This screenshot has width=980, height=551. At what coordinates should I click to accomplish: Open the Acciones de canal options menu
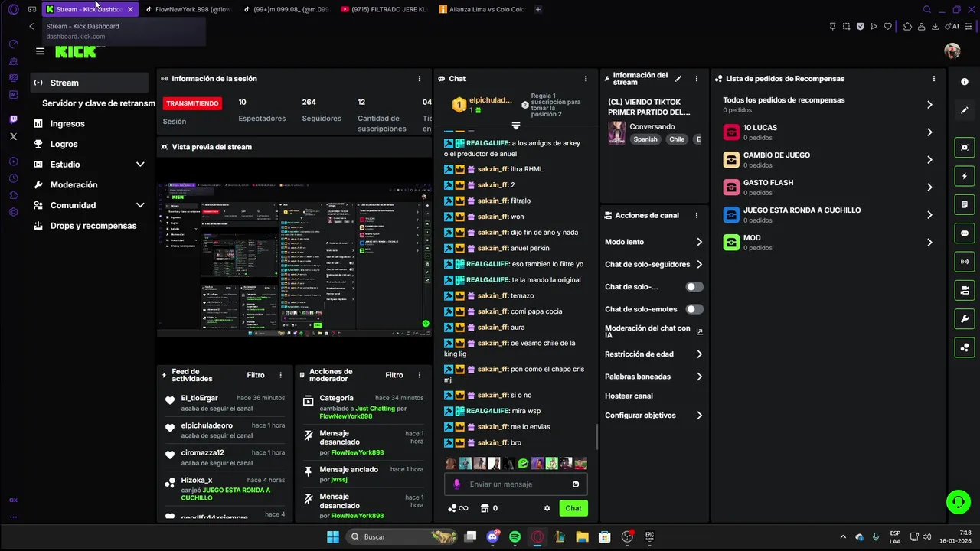click(x=696, y=216)
